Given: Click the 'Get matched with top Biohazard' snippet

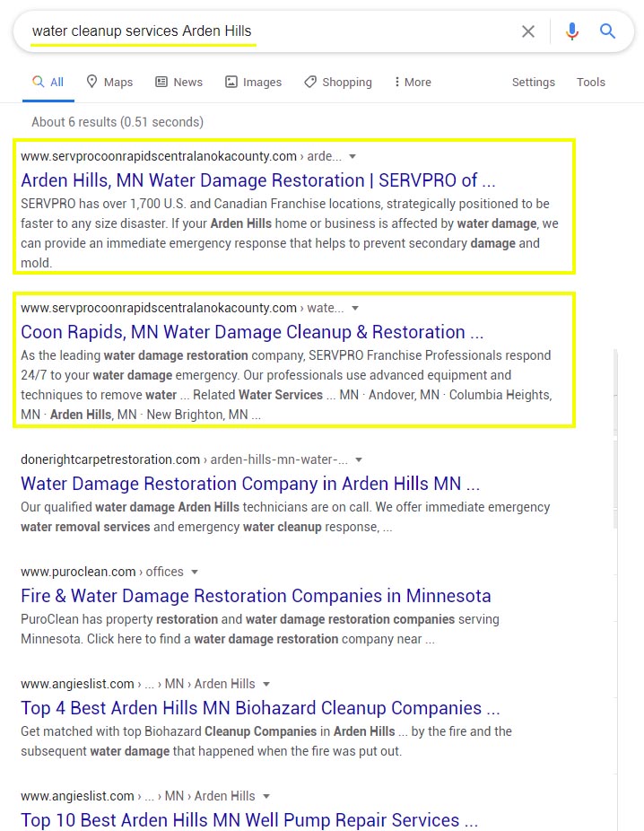Looking at the screenshot, I should [266, 741].
